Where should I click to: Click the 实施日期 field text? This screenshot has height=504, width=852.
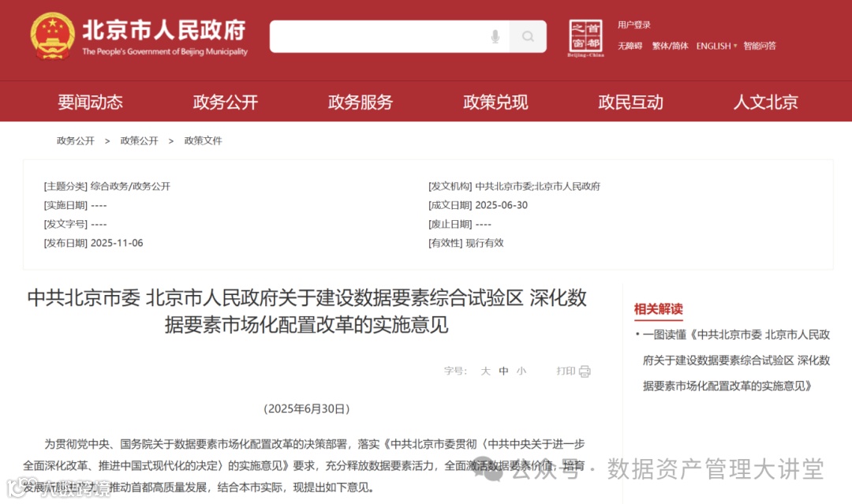click(x=76, y=205)
